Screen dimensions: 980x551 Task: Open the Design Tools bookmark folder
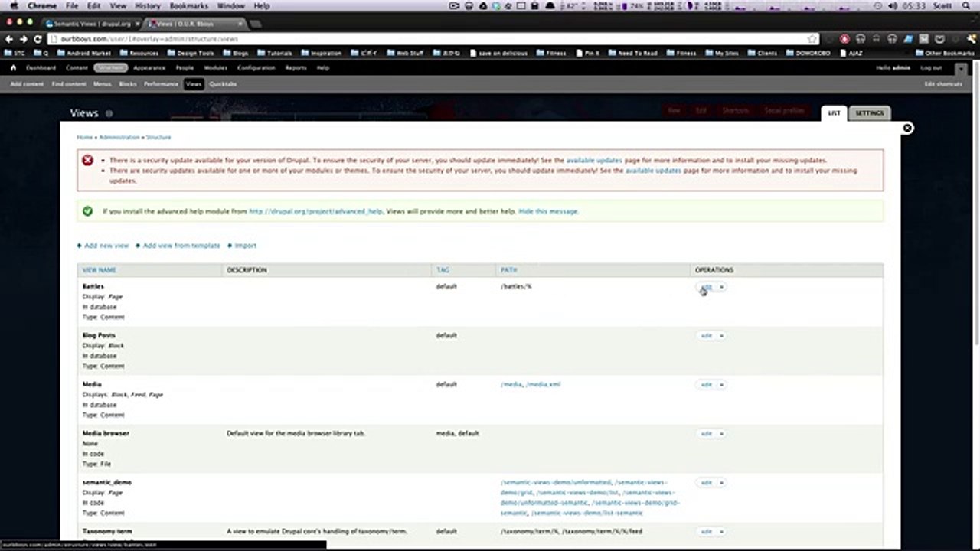pyautogui.click(x=191, y=54)
